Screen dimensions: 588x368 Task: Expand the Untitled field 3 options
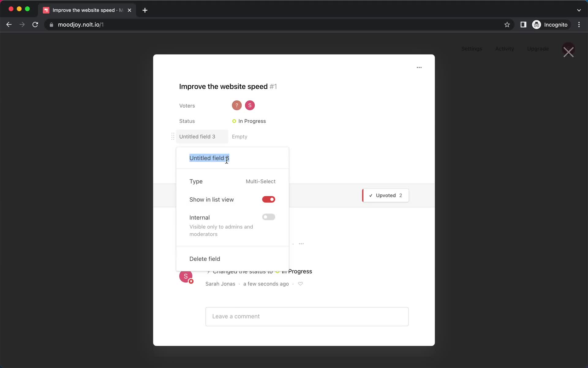click(197, 136)
